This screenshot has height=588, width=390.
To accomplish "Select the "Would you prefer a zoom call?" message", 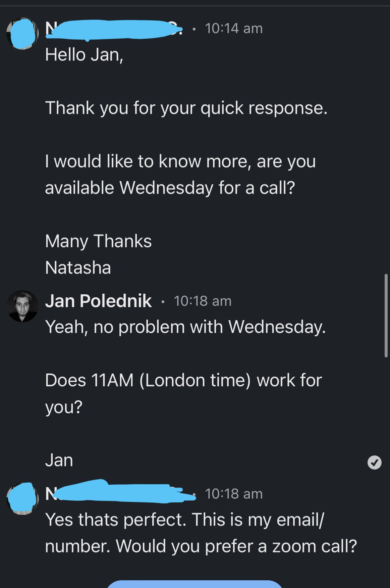I will click(x=236, y=546).
